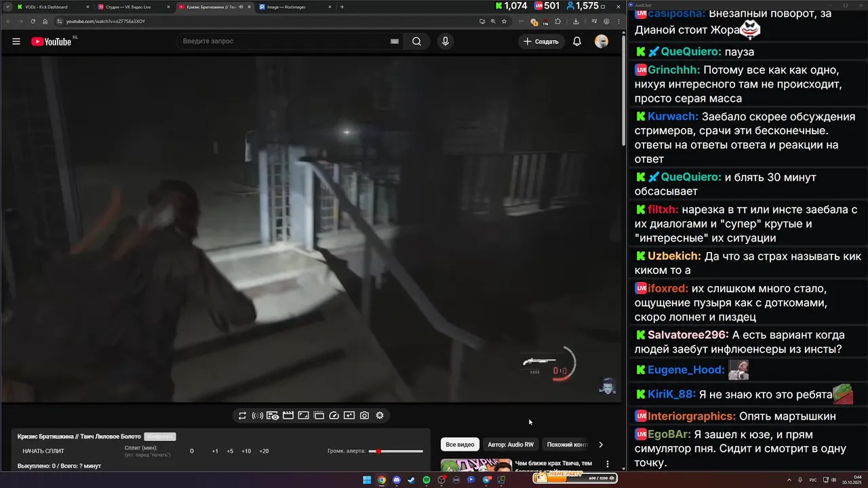Add +10 minutes to split
Screen dimensions: 868x488
[x=246, y=451]
